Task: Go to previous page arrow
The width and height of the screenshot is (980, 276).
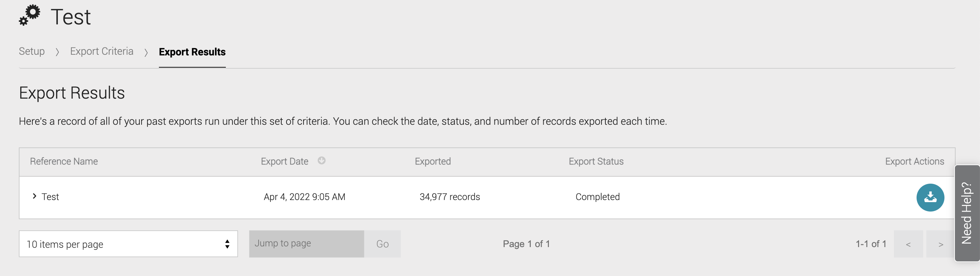Action: click(x=908, y=244)
